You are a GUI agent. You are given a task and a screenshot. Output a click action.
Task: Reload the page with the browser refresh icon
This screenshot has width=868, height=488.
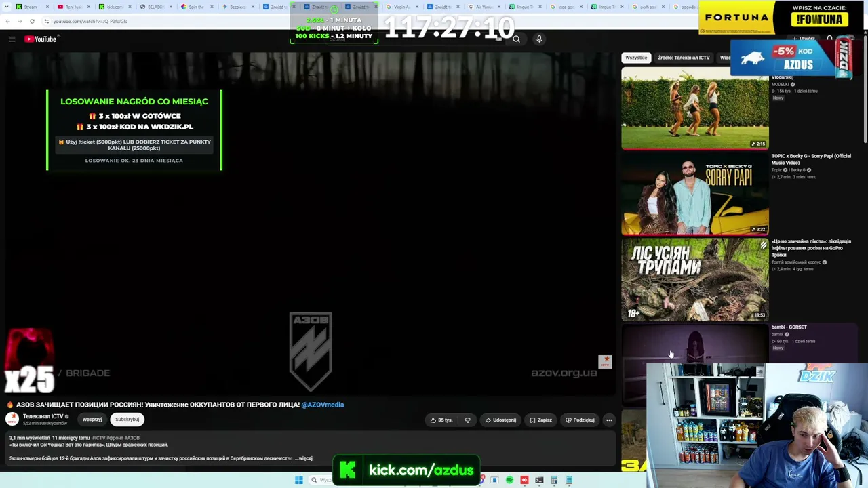click(32, 21)
